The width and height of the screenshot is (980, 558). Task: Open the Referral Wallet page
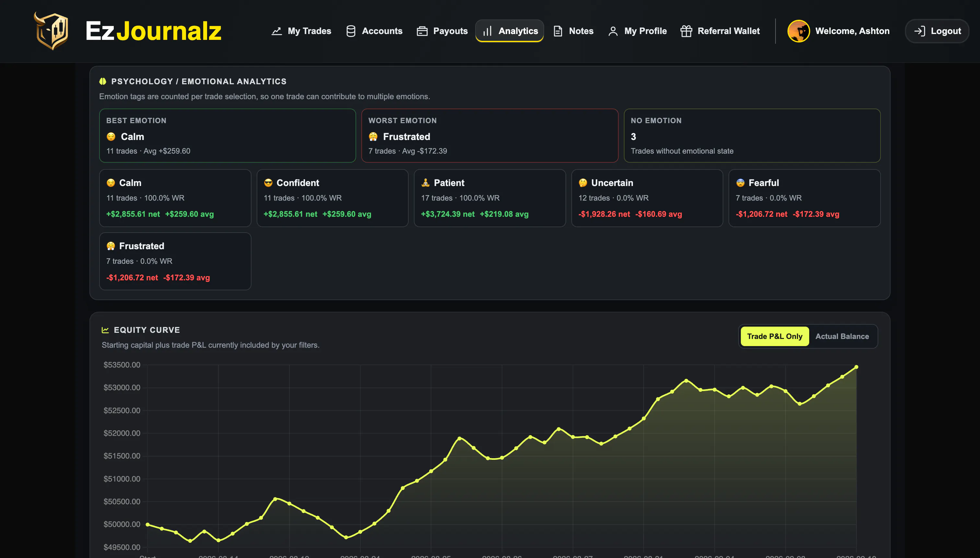[x=720, y=31]
